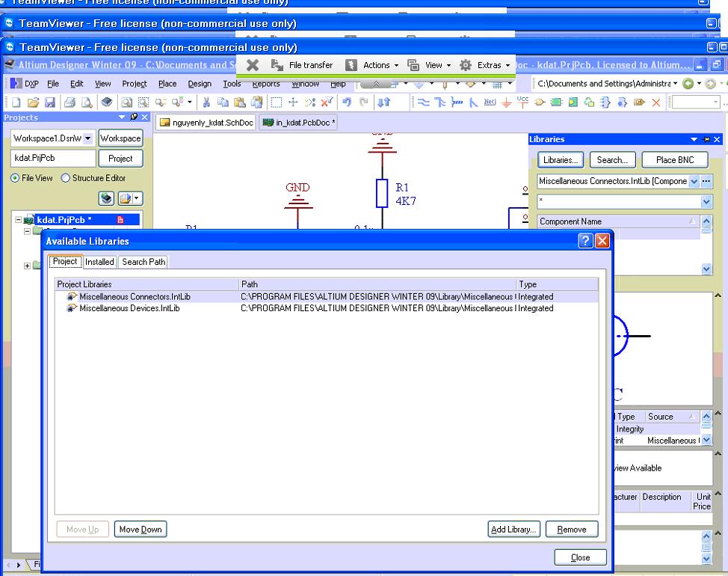The image size is (728, 576).
Task: Place VCC power port
Action: tap(522, 102)
